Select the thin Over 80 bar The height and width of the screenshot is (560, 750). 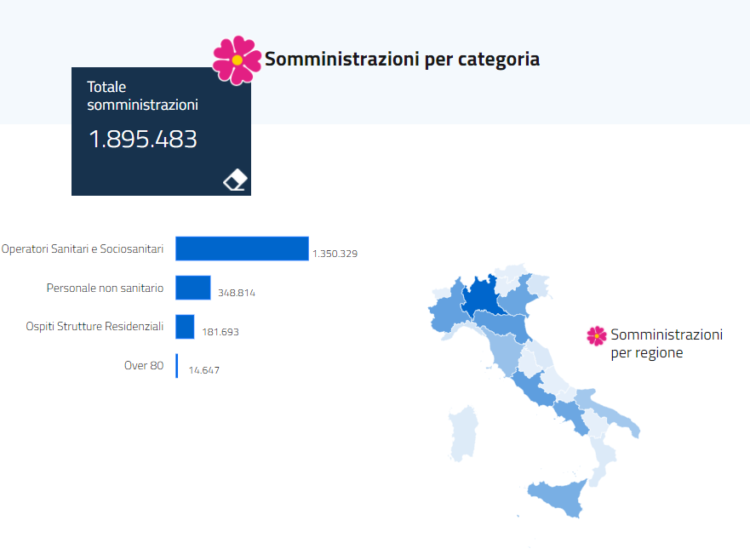click(x=177, y=366)
